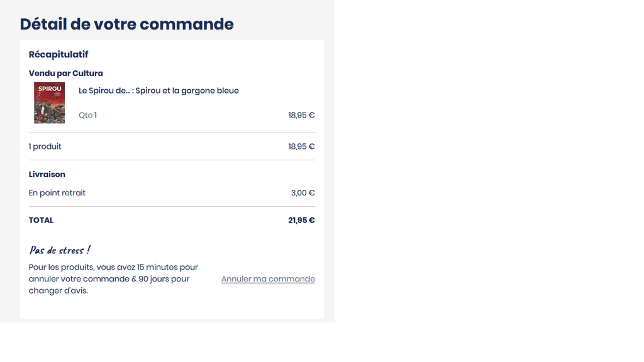Image resolution: width=644 pixels, height=362 pixels.
Task: Click the changer d'avis text
Action: pos(58,291)
